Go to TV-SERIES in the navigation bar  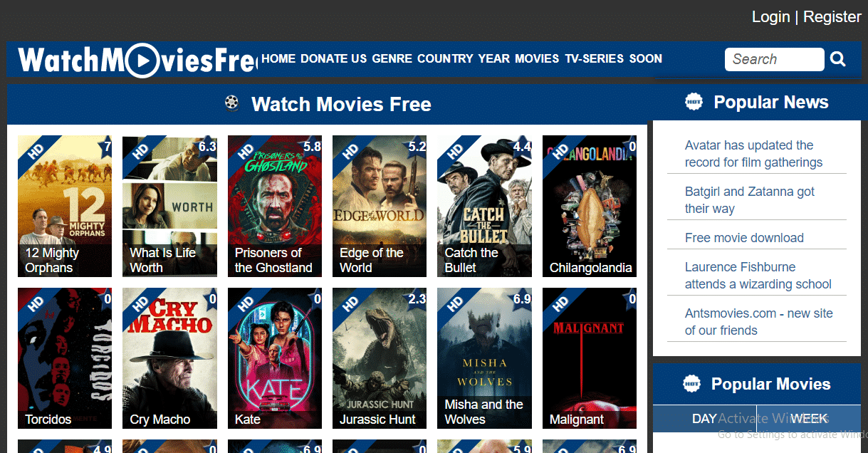click(594, 58)
